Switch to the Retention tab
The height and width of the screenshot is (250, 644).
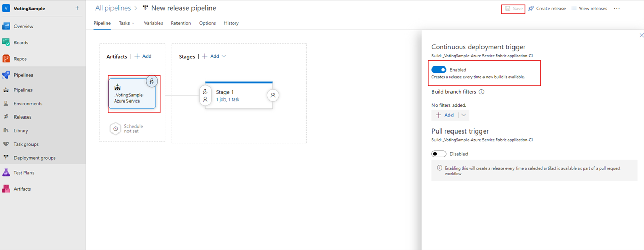(181, 23)
